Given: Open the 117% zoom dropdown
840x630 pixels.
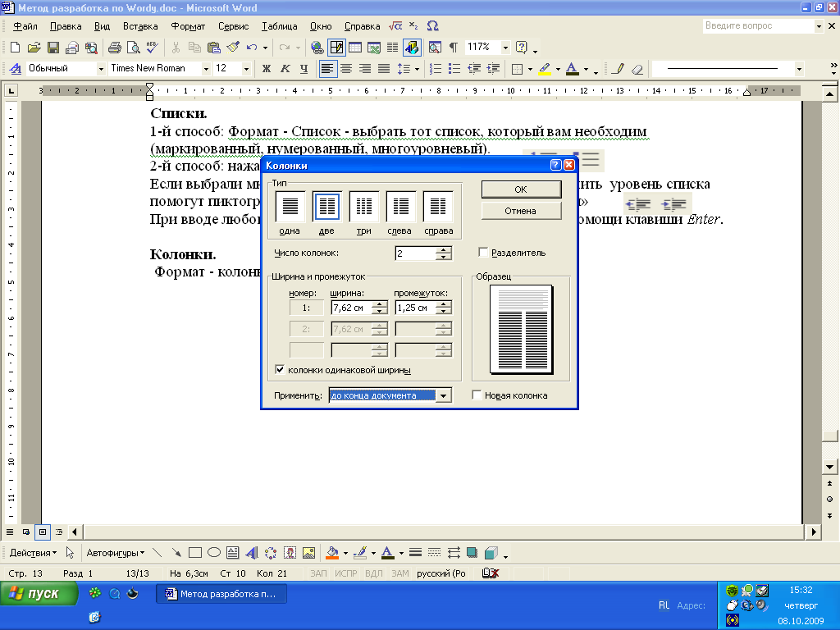Looking at the screenshot, I should click(x=505, y=48).
